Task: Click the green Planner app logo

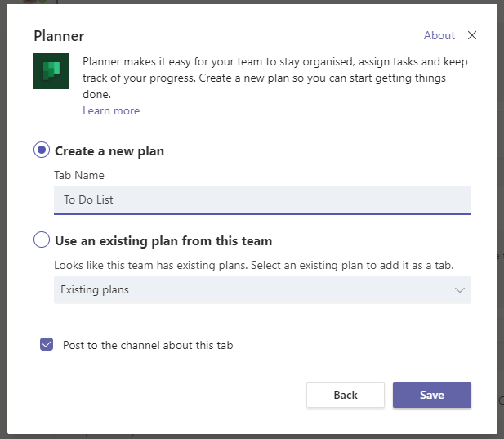Action: (x=51, y=71)
